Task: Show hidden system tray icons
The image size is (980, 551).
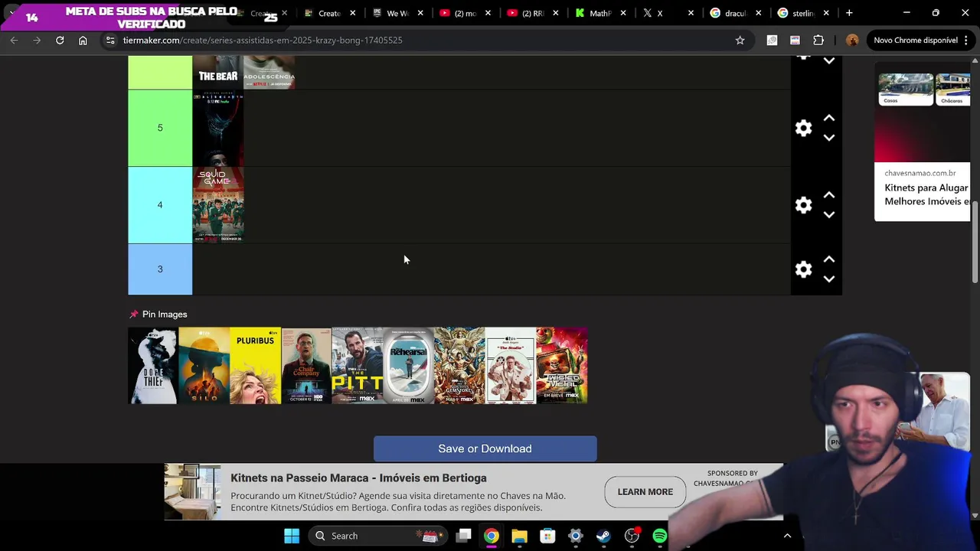Action: click(787, 536)
